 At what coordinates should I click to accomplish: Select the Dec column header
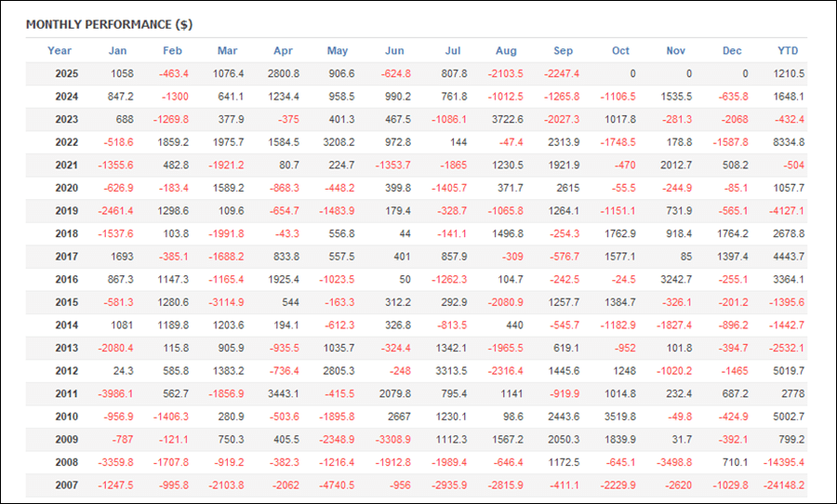tap(732, 51)
